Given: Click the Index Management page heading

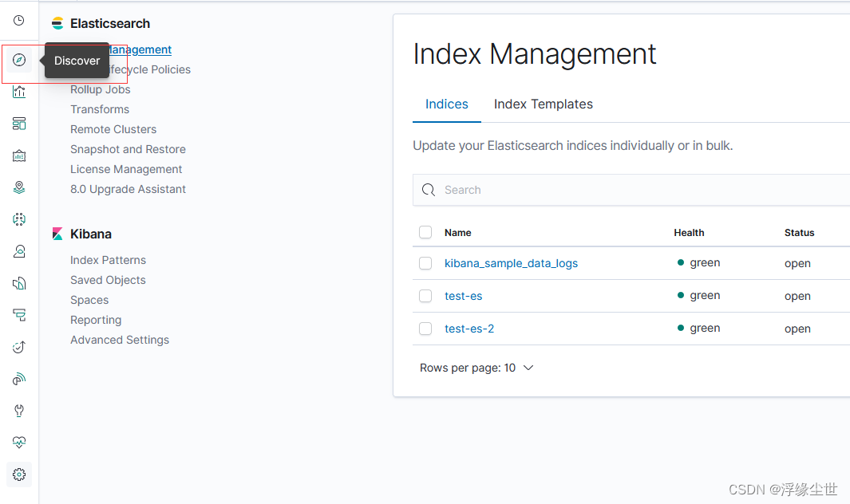Looking at the screenshot, I should click(535, 53).
